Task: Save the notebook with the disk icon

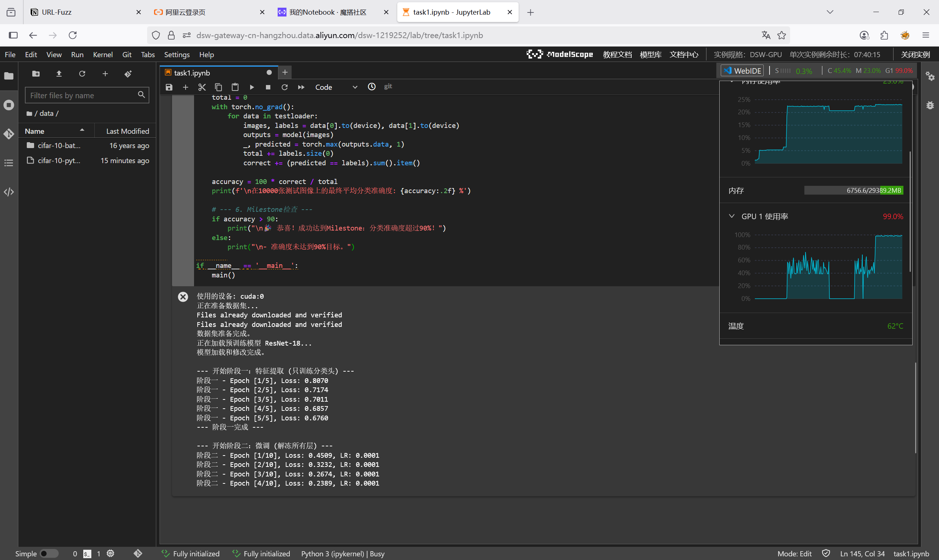Action: 169,87
